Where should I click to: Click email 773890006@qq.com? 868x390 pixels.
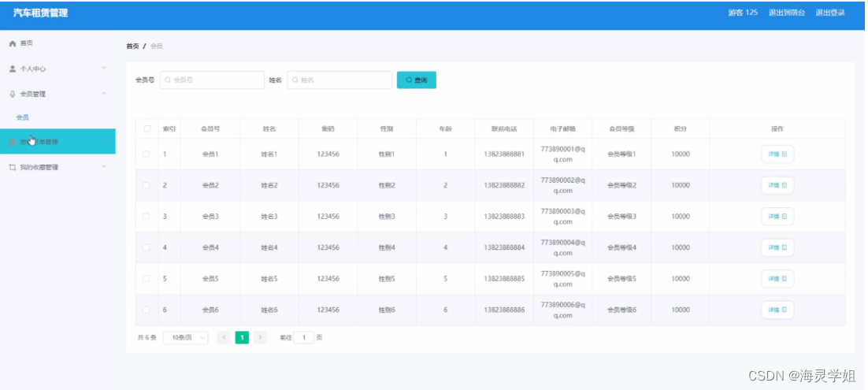563,310
